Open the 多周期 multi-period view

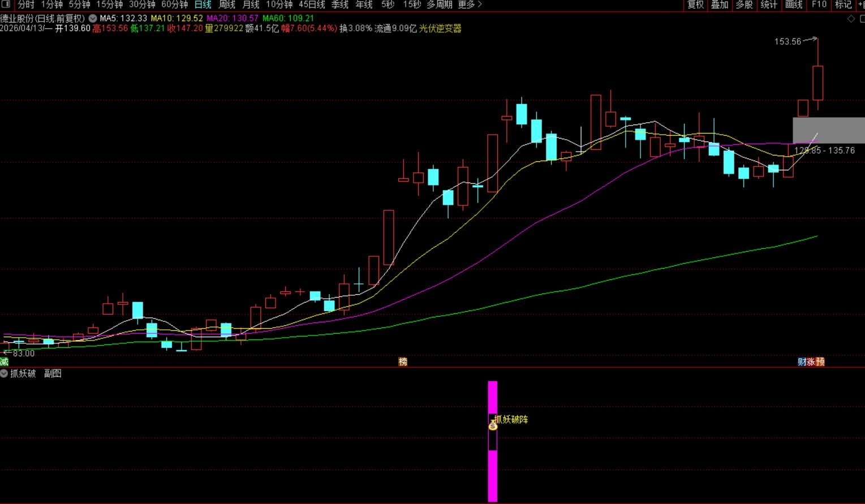440,5
